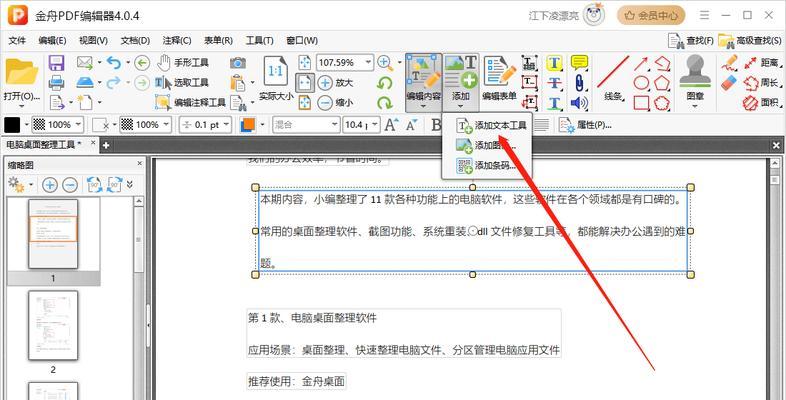Add a yellow sticky note comment

579,63
